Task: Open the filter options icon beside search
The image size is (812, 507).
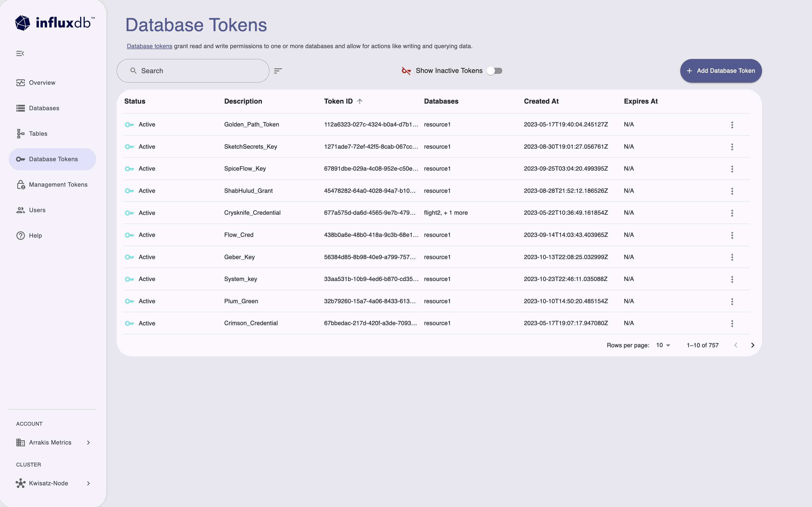Action: [278, 71]
